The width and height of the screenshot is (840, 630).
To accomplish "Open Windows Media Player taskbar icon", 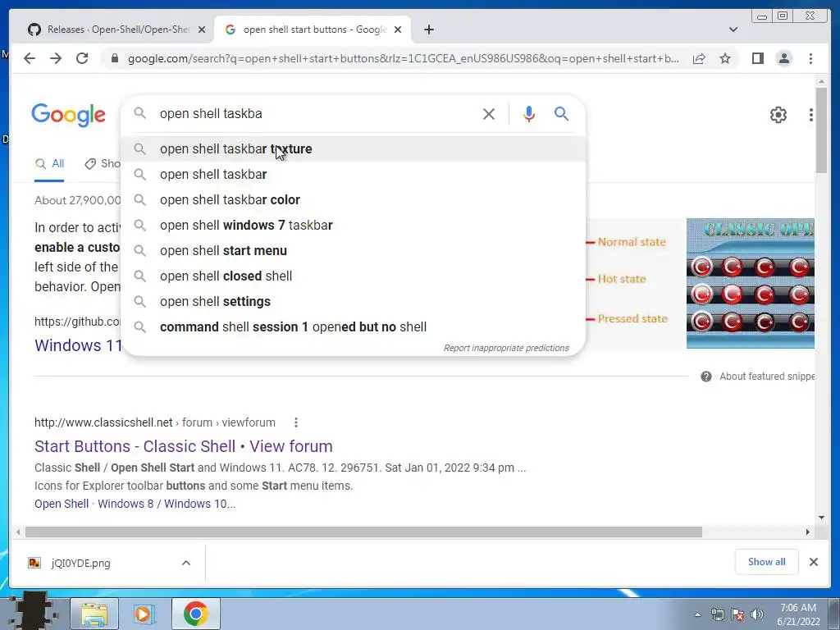I will click(x=143, y=614).
